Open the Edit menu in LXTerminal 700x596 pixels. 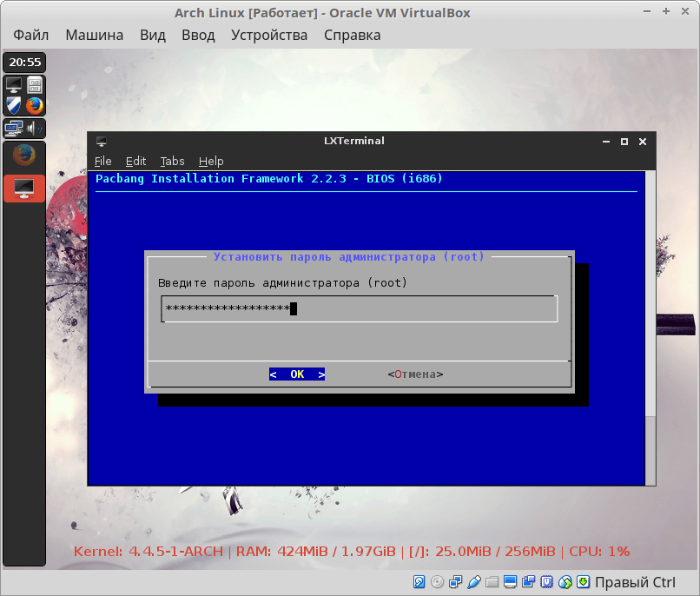[135, 161]
